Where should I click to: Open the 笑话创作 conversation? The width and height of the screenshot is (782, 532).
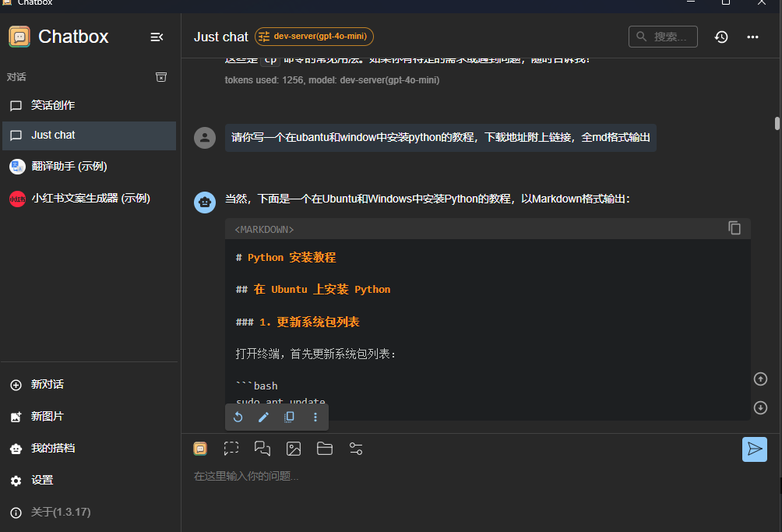click(90, 105)
